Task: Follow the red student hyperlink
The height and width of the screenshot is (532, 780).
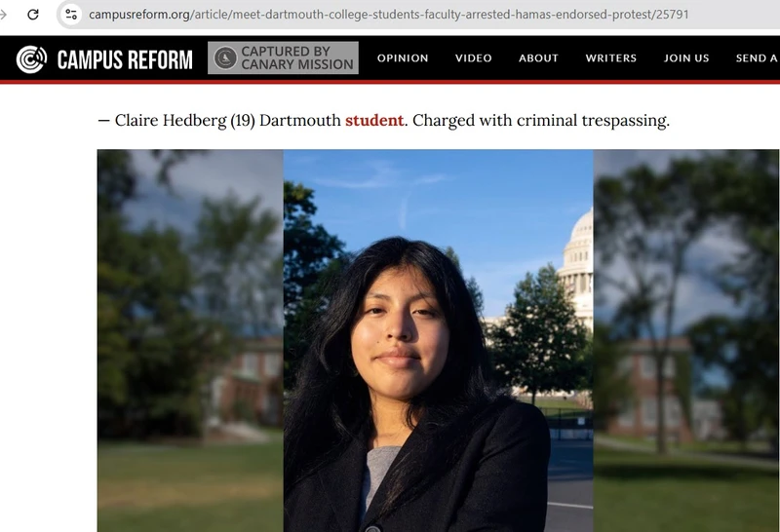Action: 374,120
